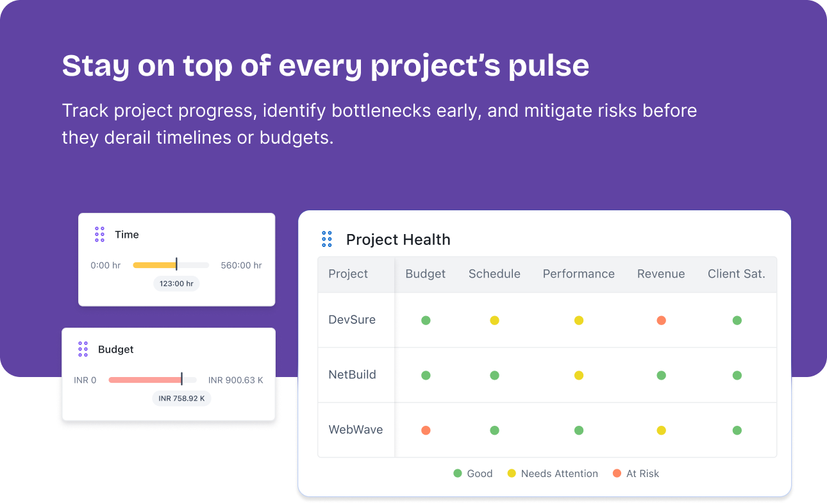Click the drag-handle icon on Budget card
827x504 pixels.
click(x=83, y=349)
